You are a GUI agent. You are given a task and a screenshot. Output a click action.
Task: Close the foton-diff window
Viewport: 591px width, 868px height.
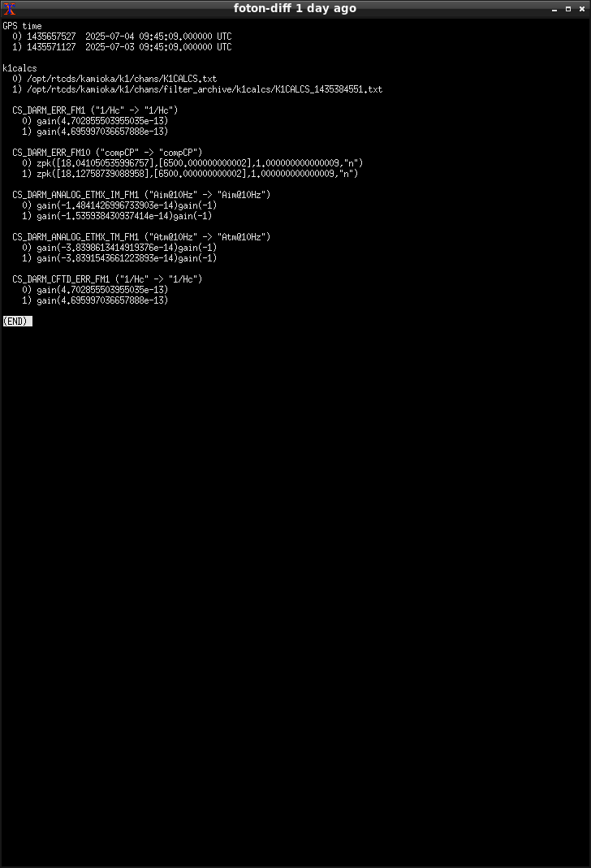point(581,10)
